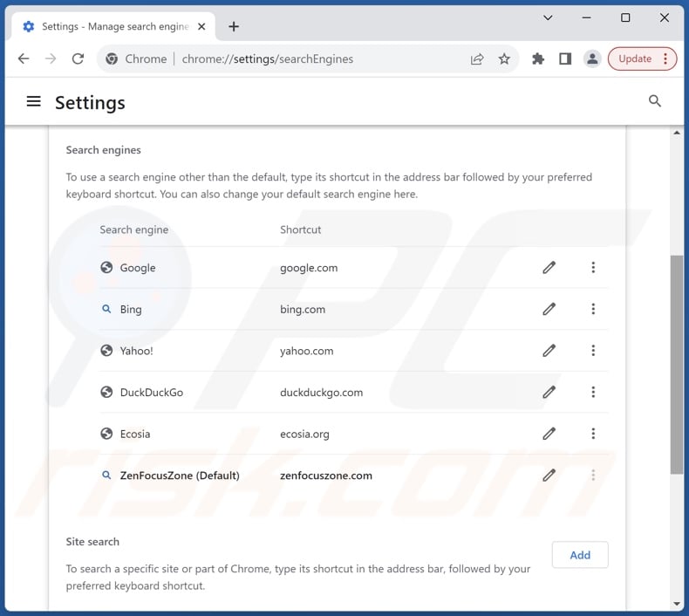The image size is (689, 616).
Task: Edit the Bing search engine entry
Action: pos(549,309)
